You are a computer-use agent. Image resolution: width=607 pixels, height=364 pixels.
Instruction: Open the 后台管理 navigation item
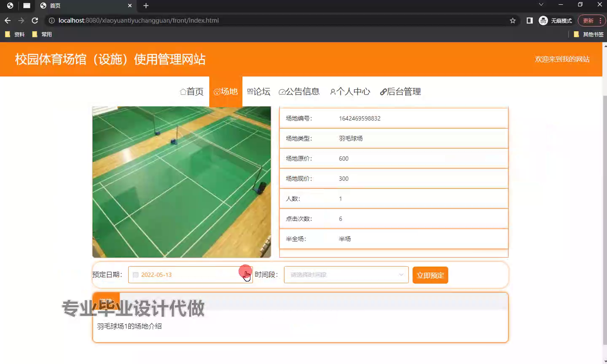coord(400,91)
